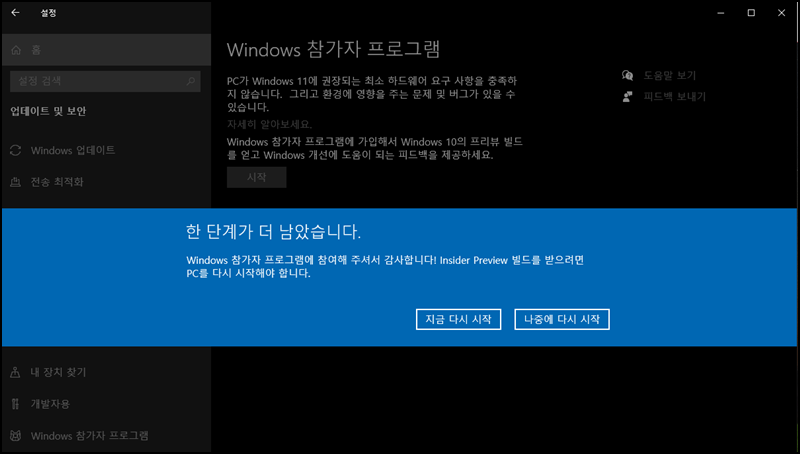The width and height of the screenshot is (800, 454).
Task: Click the 내 장치 찾기 person icon
Action: pyautogui.click(x=15, y=372)
